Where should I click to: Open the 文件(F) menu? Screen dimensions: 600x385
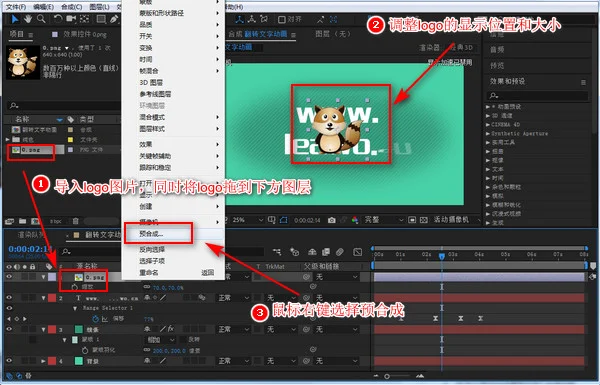pos(16,7)
